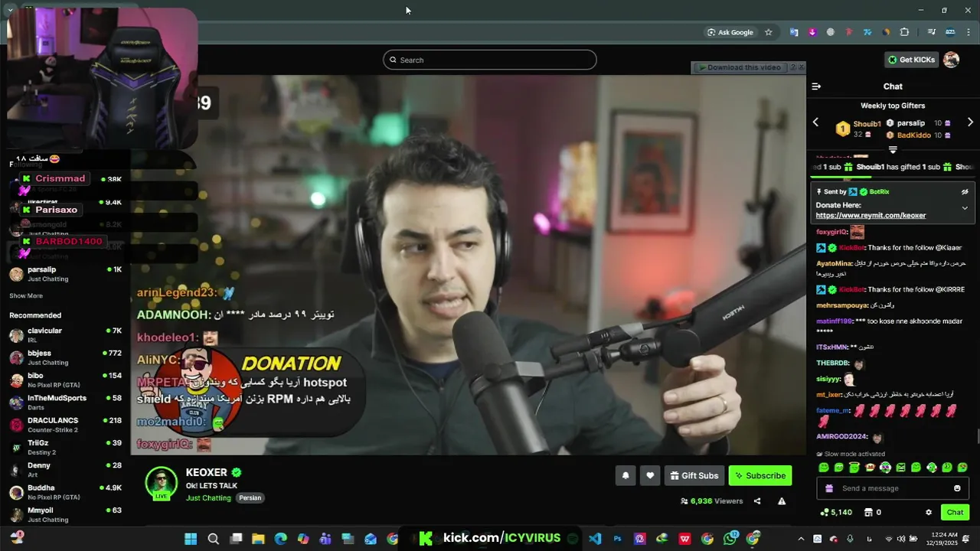Follow KEOXER with the heart button
The width and height of the screenshot is (980, 551).
[650, 475]
